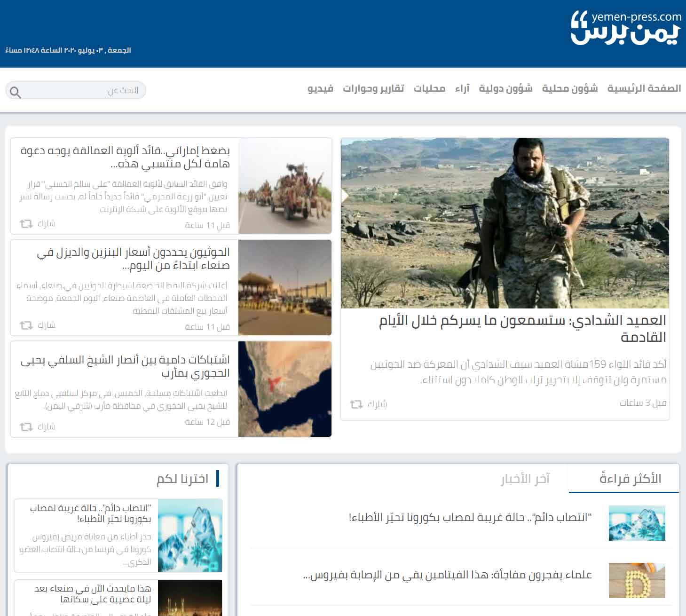Click fuel station thumbnail

[x=285, y=288]
